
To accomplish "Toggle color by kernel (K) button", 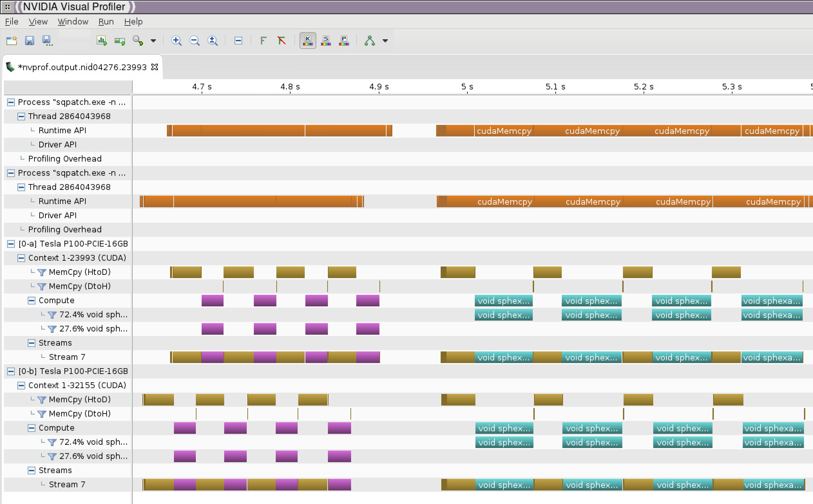I will click(308, 41).
